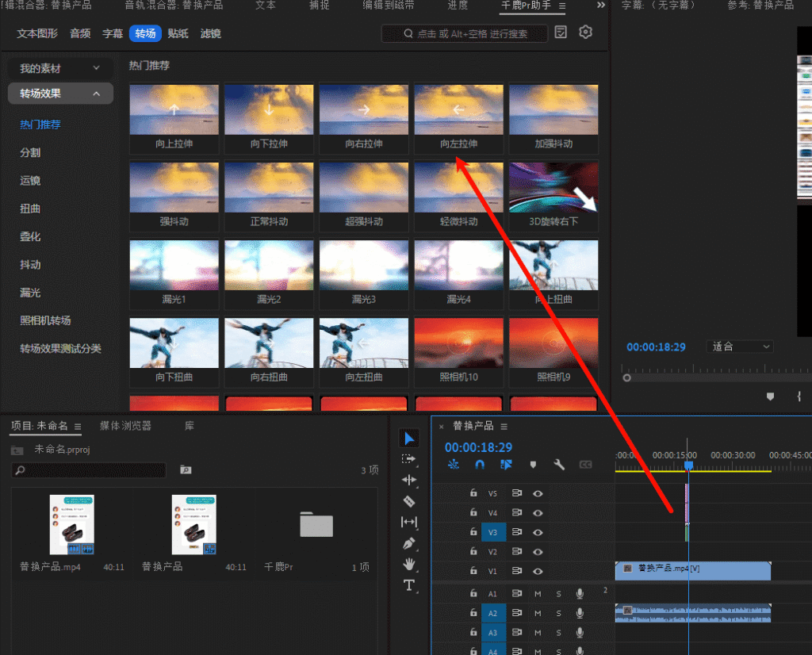
Task: Select the 向左拉伸 transition thumbnail
Action: 458,118
